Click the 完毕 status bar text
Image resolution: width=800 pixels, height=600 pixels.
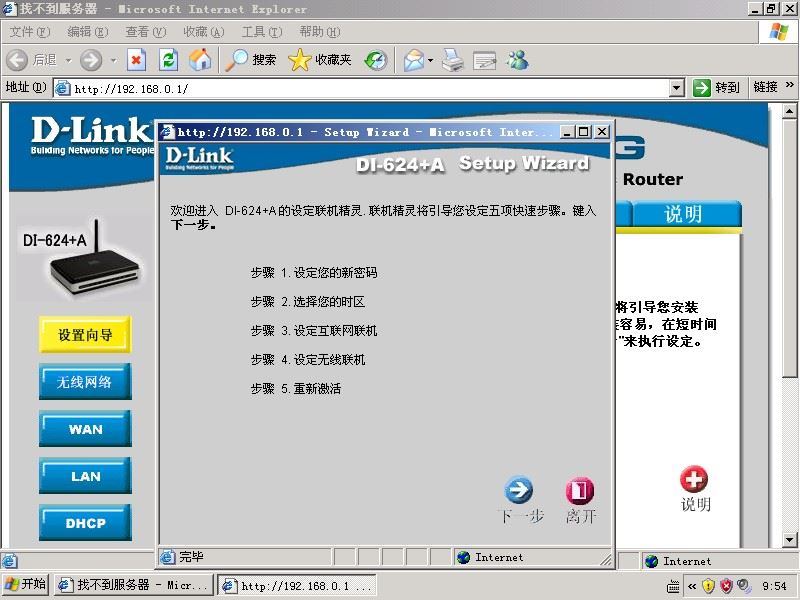(x=191, y=557)
